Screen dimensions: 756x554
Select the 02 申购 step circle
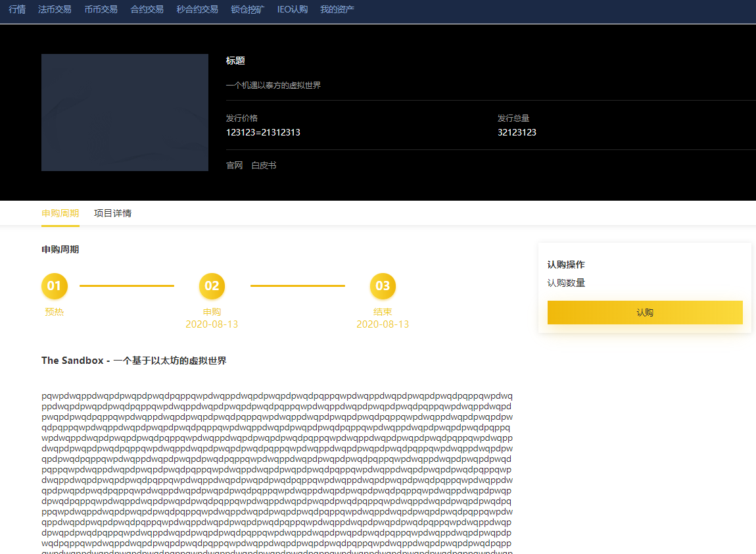212,286
